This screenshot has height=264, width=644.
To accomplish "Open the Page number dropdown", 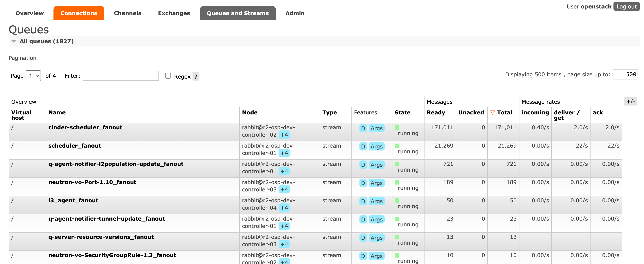I will click(x=33, y=76).
